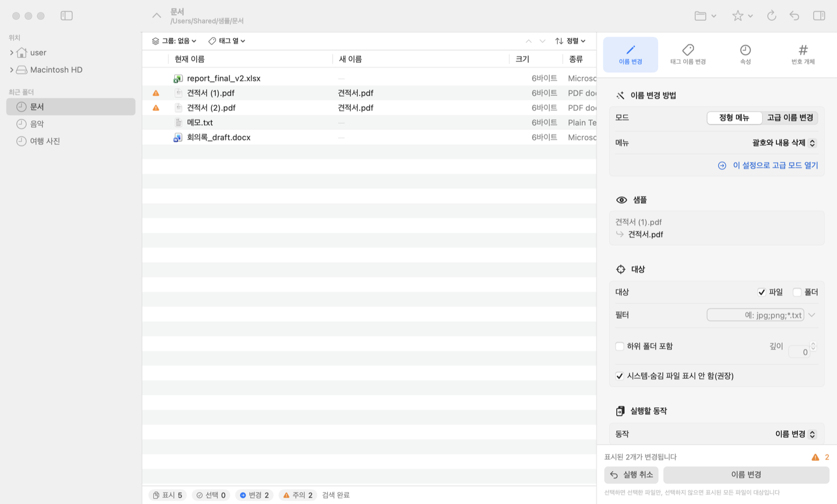Click the Excel icon of report_final_v2.xlsx
The height and width of the screenshot is (504, 837).
[178, 78]
